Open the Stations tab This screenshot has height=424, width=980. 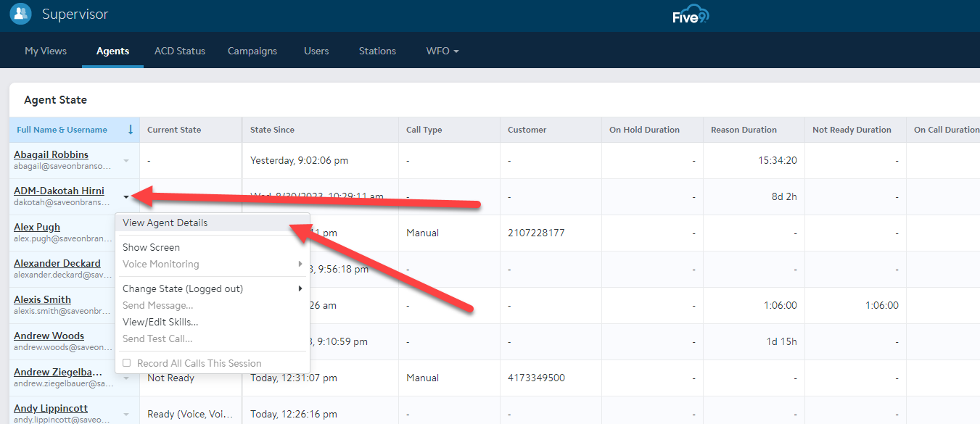point(377,51)
